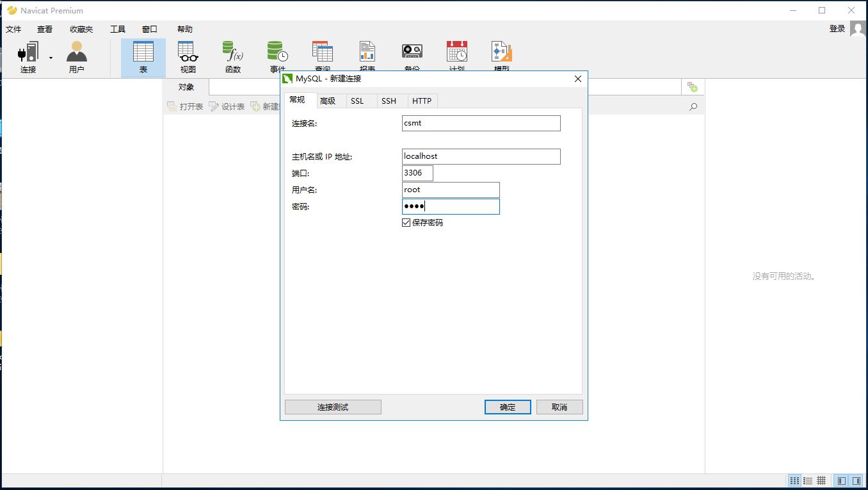Click the 登录 login link
Viewport: 868px width, 490px height.
tap(837, 29)
